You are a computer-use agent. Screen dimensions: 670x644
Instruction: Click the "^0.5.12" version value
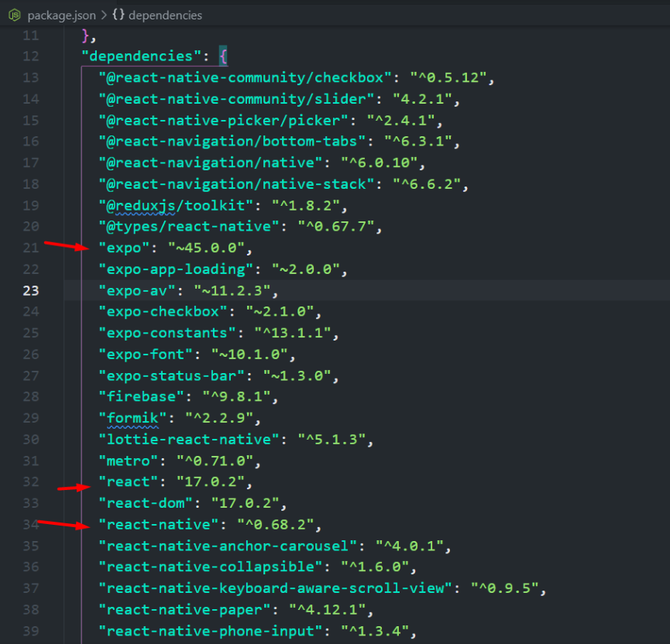[448, 77]
